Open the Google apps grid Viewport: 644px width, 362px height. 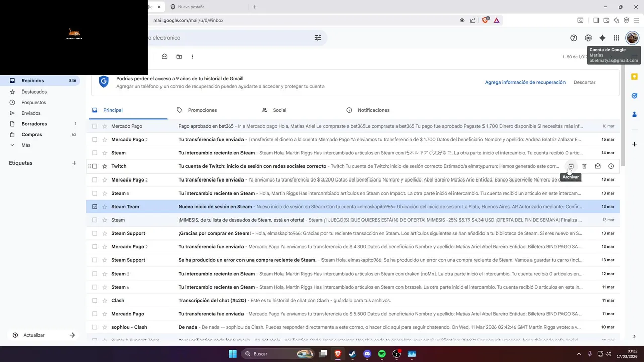pyautogui.click(x=616, y=38)
